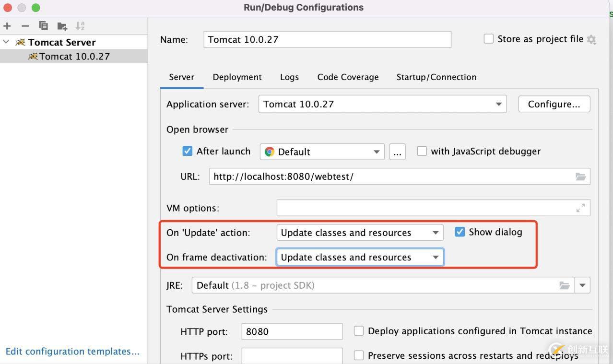Switch to the Logs tab
This screenshot has height=364, width=613.
tap(289, 77)
